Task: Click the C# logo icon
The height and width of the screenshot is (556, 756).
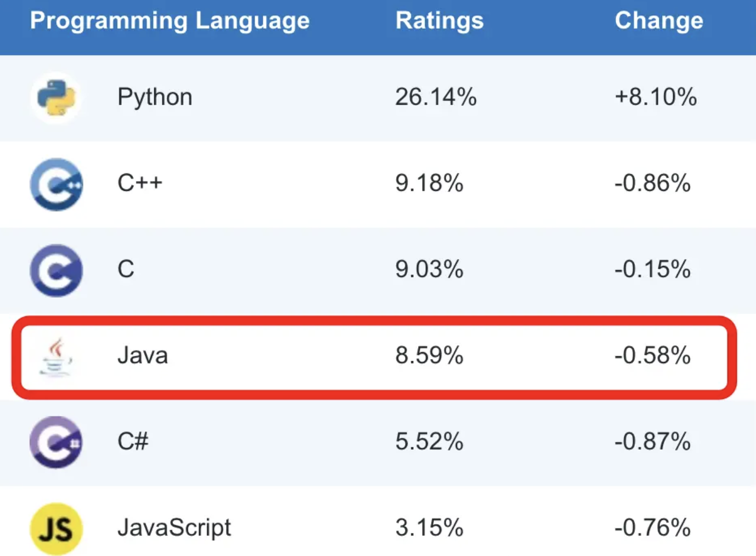Action: click(56, 442)
